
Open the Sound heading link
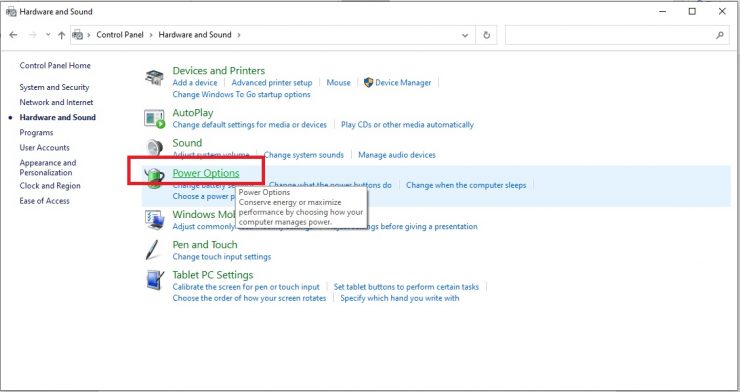click(x=187, y=143)
